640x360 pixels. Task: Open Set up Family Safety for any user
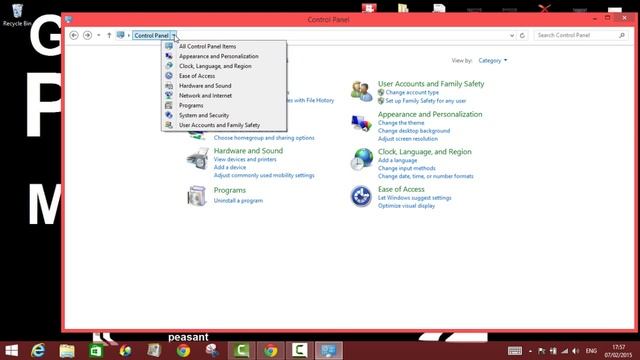coord(426,101)
